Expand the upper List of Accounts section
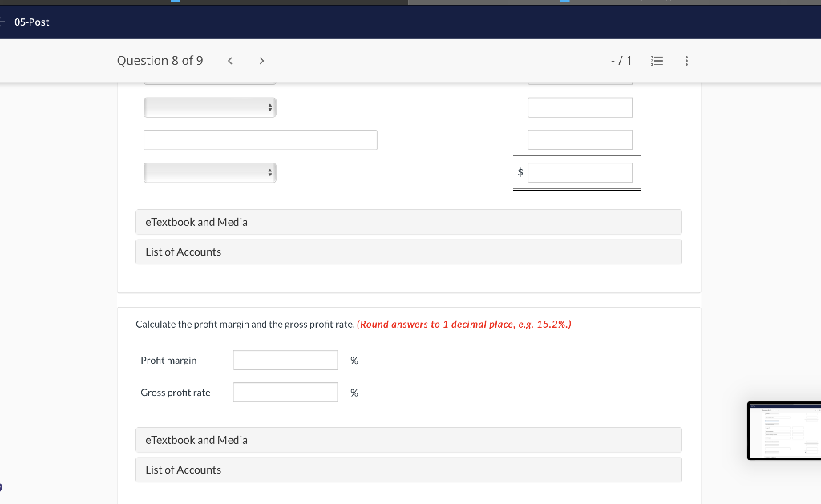Screen dimensions: 821x504 pyautogui.click(x=408, y=252)
